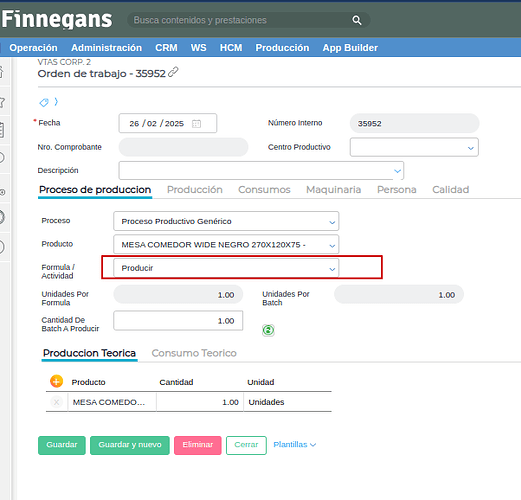Open the Descripción dropdown
Viewport: 521px width, 500px height.
point(261,171)
